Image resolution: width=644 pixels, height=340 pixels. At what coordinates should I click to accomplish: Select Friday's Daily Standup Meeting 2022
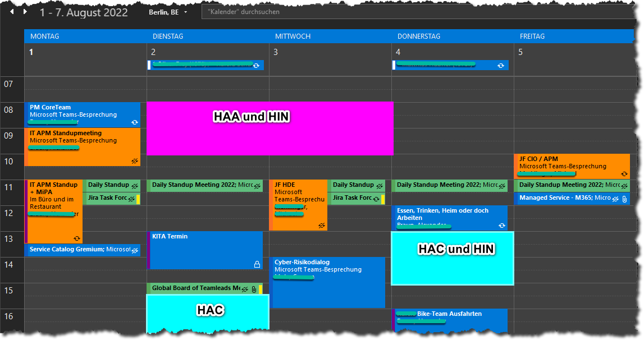(572, 186)
